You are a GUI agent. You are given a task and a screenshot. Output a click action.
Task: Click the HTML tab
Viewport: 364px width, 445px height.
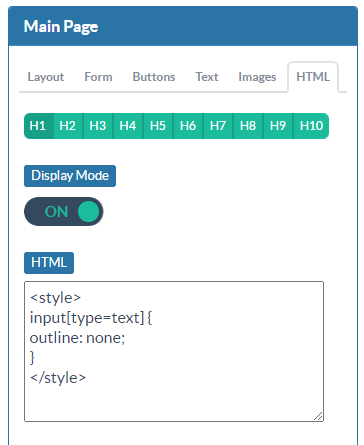[x=313, y=77]
